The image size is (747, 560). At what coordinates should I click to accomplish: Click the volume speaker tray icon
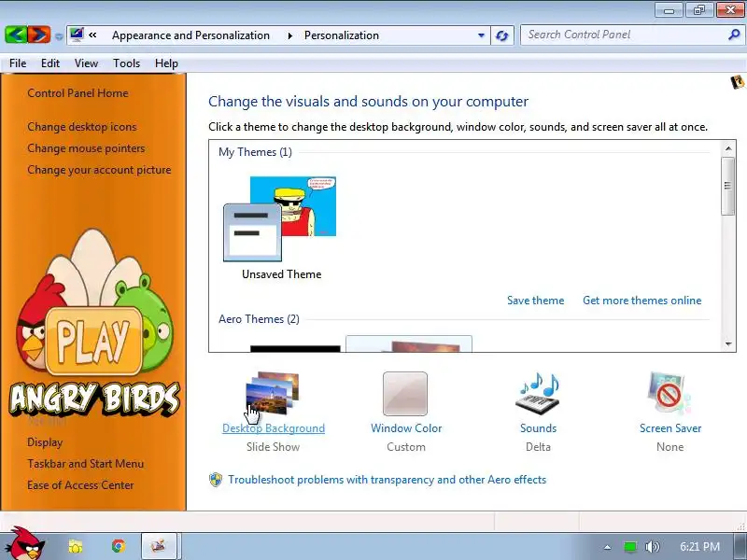[652, 547]
